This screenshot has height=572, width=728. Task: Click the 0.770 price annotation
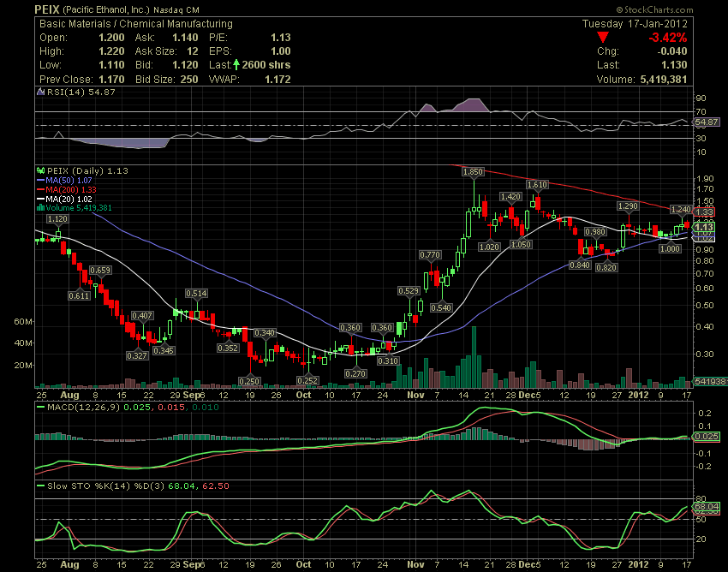click(430, 255)
